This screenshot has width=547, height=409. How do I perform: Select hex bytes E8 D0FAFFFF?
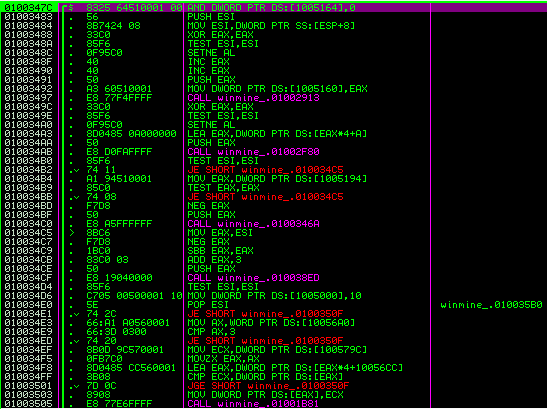tap(119, 152)
